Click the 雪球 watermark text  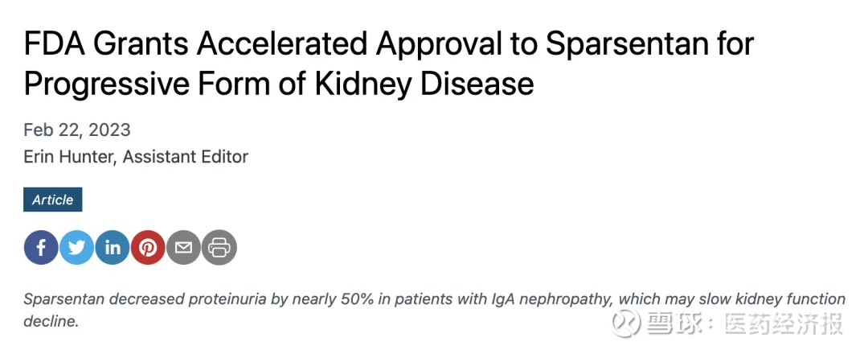(x=670, y=323)
